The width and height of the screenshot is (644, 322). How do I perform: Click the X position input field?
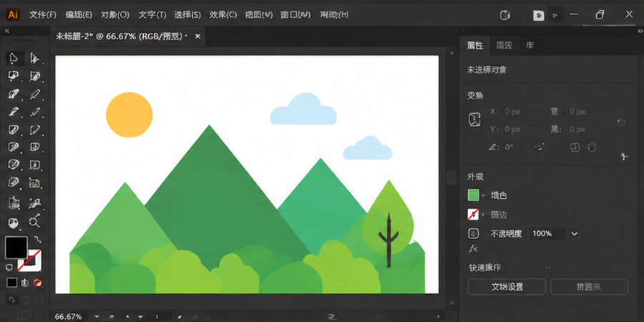(x=523, y=112)
